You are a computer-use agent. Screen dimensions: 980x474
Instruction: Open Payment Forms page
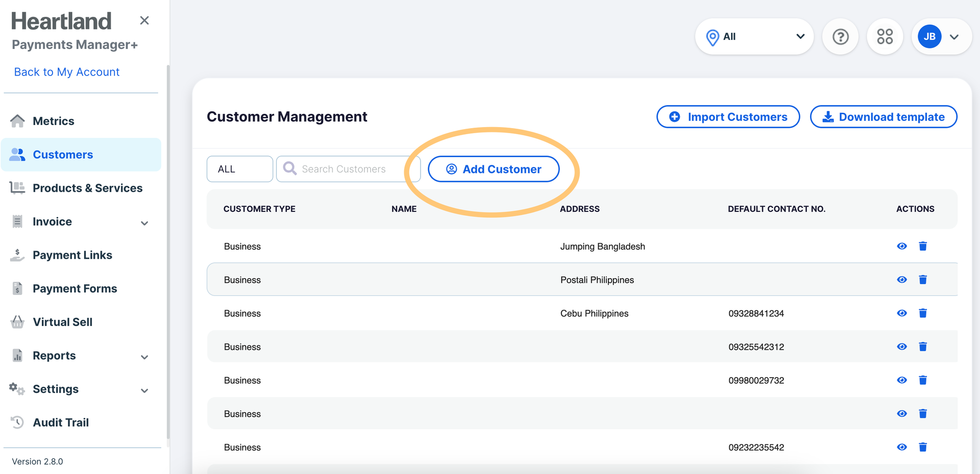pos(75,288)
